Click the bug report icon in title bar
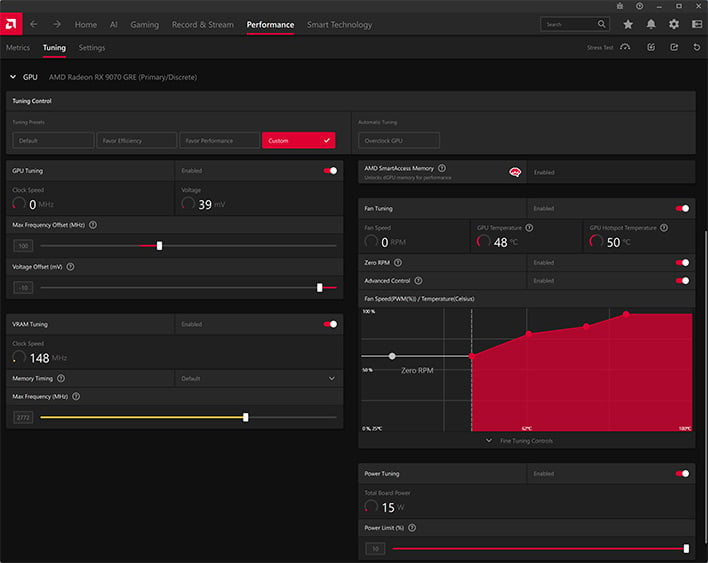The height and width of the screenshot is (563, 708). click(x=620, y=6)
